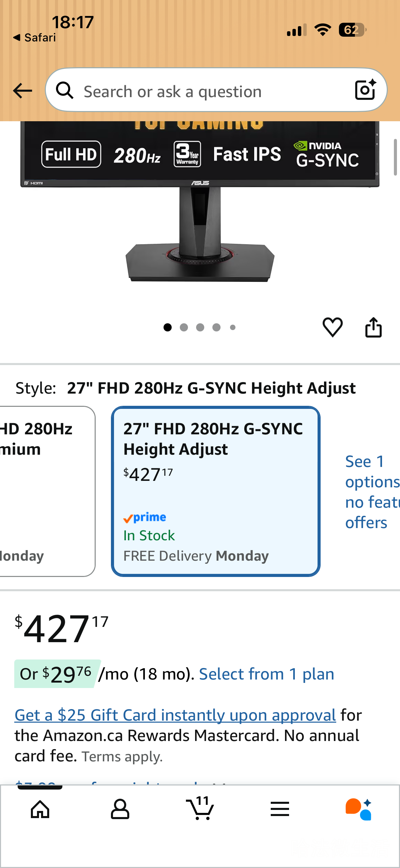Viewport: 400px width, 868px height.
Task: Select the 27" FHD 280Hz G-SYNC Height Adjust style
Action: (215, 491)
